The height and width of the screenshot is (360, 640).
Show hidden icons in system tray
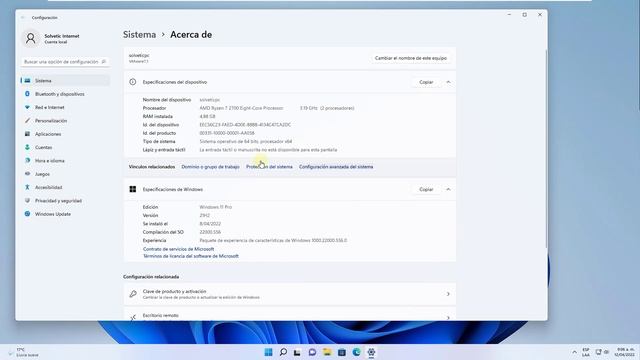[x=574, y=352]
